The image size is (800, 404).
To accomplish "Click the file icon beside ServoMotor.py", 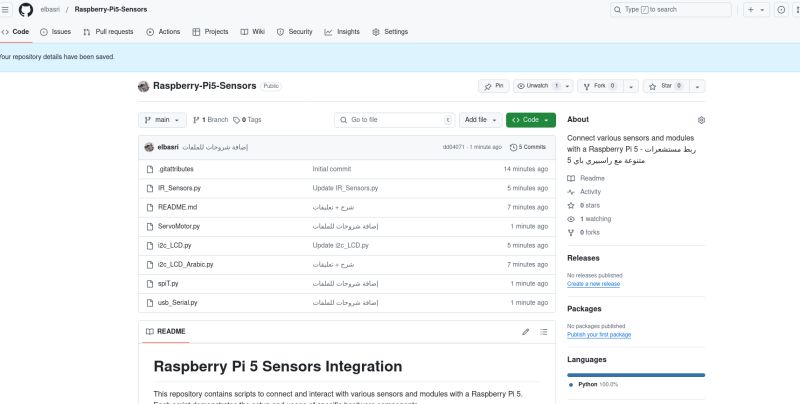I will pyautogui.click(x=150, y=226).
